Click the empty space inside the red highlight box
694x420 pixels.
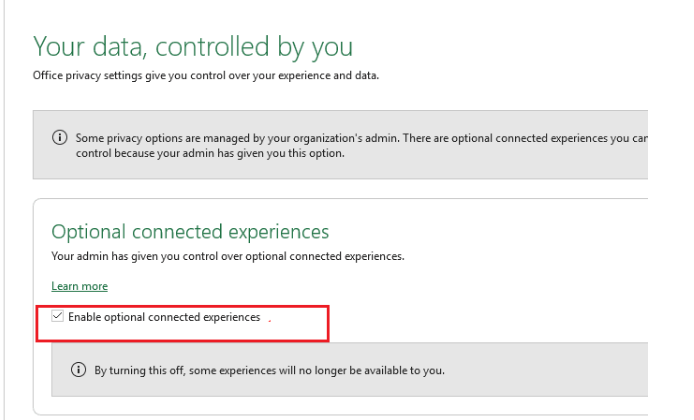pyautogui.click(x=299, y=330)
